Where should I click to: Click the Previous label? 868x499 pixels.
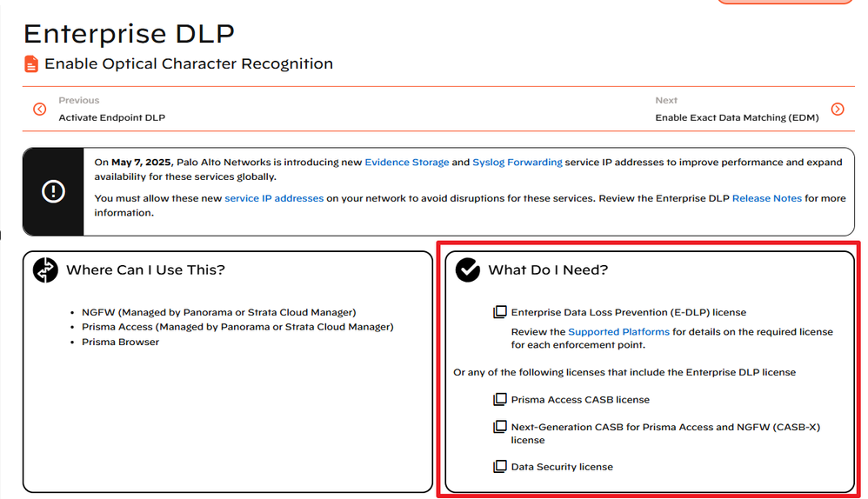tap(79, 100)
